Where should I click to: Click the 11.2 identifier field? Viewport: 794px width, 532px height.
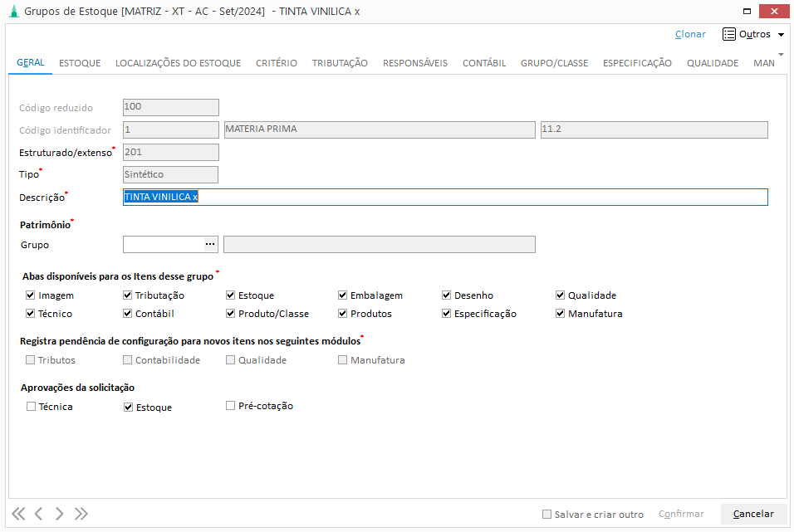[x=654, y=129]
